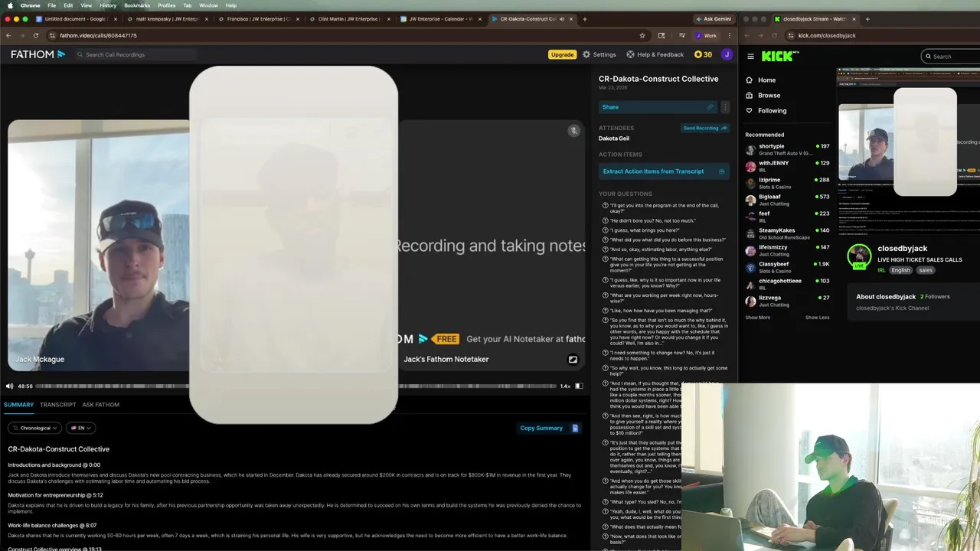Open the EN language dropdown
The image size is (980, 551).
pos(80,428)
